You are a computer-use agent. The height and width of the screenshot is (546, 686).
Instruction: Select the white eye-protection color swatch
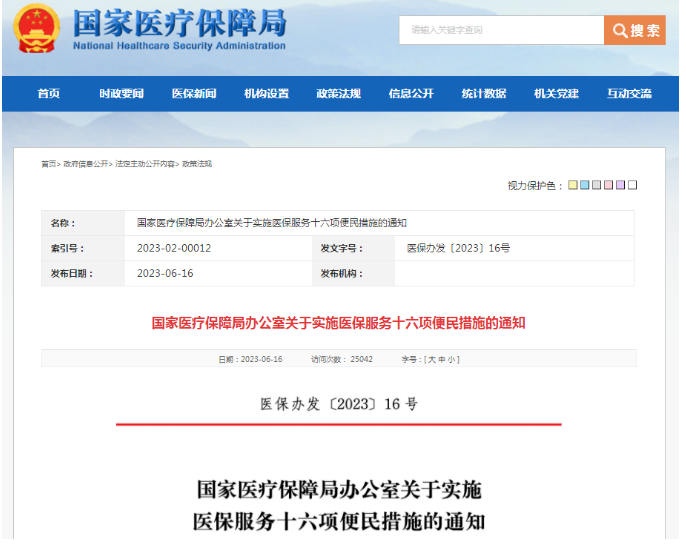click(x=633, y=185)
